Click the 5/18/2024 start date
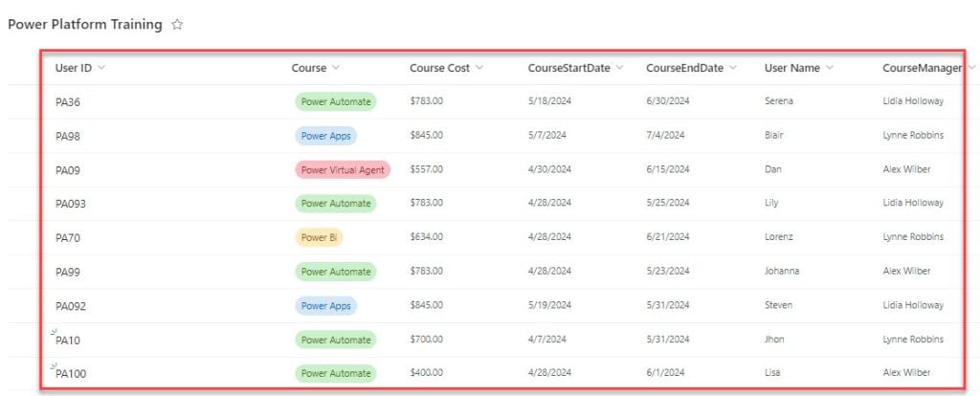 tap(549, 100)
